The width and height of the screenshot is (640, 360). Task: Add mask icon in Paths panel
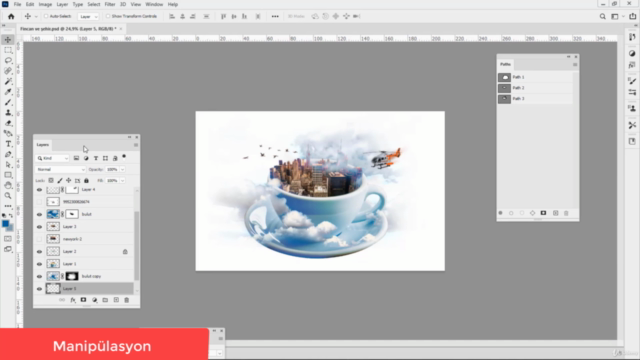point(543,213)
